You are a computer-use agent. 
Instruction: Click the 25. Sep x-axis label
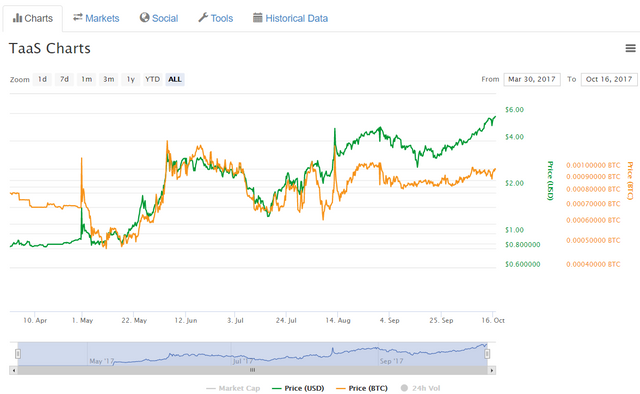441,321
